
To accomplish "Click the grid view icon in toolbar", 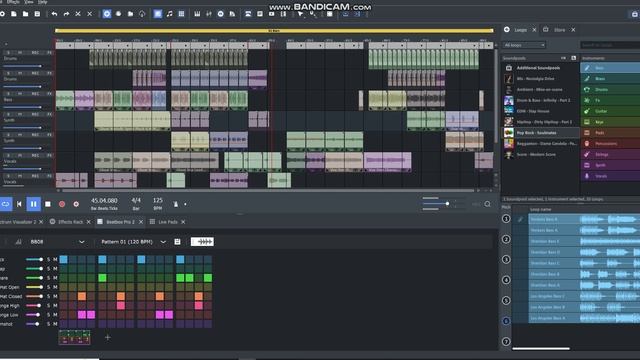I will click(181, 14).
